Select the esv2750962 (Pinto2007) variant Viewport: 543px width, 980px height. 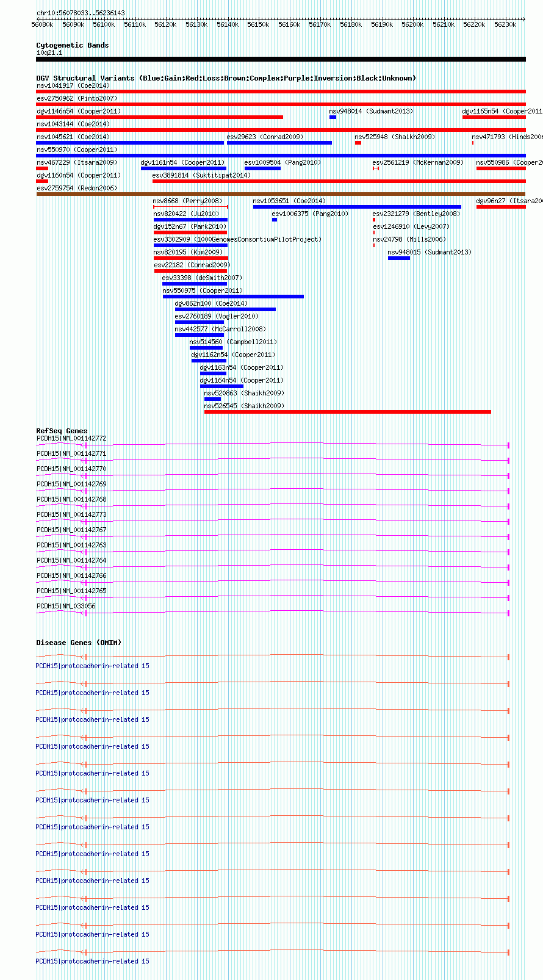pyautogui.click(x=77, y=98)
